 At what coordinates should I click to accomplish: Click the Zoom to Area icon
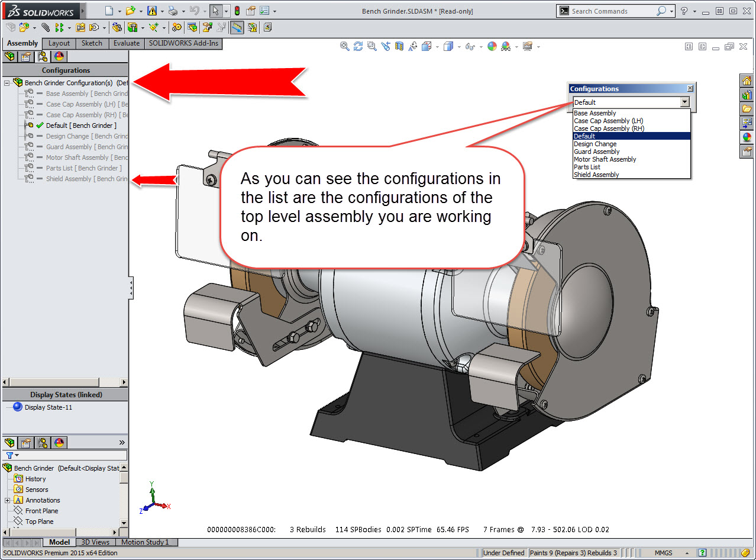(372, 46)
